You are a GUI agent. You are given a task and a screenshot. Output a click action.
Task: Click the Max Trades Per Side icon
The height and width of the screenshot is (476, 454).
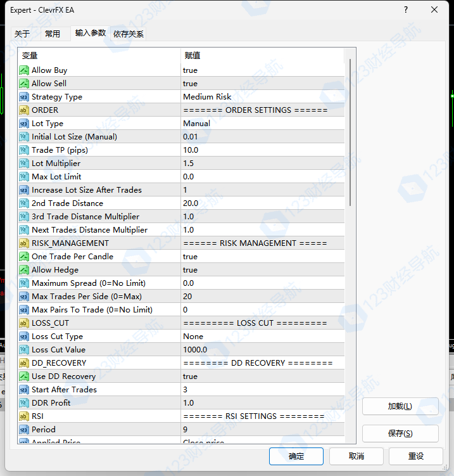click(24, 297)
